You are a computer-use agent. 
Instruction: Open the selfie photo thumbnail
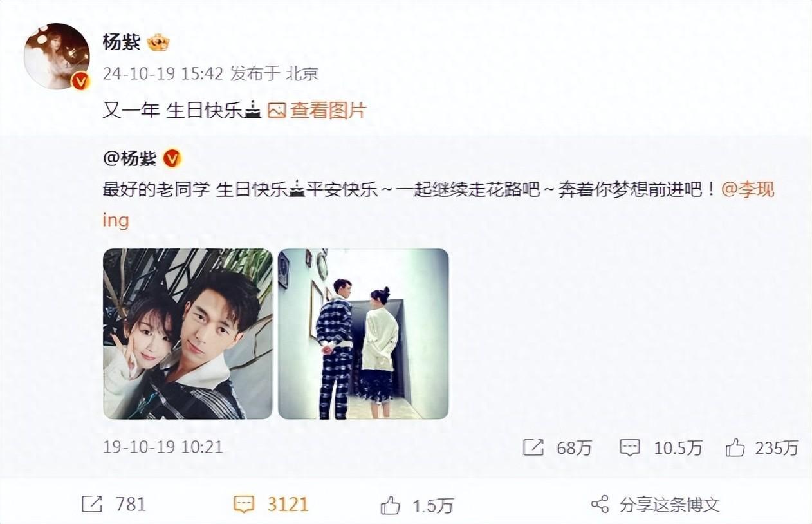tap(188, 333)
